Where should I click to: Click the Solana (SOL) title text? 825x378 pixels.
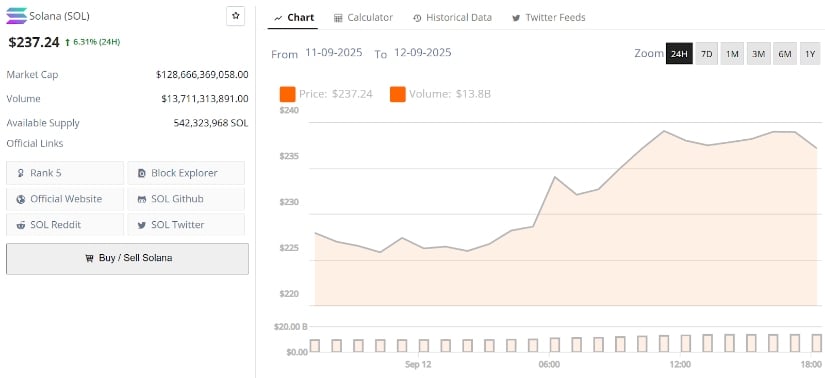[x=59, y=16]
